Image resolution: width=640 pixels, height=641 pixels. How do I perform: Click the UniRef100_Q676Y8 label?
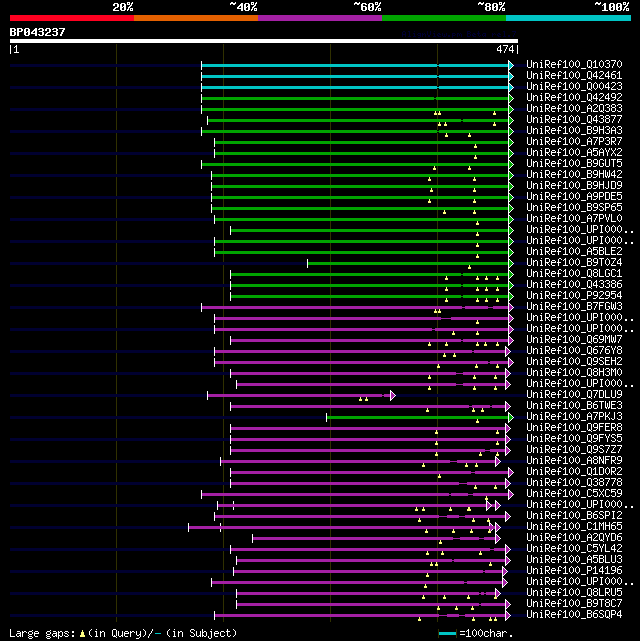click(574, 351)
